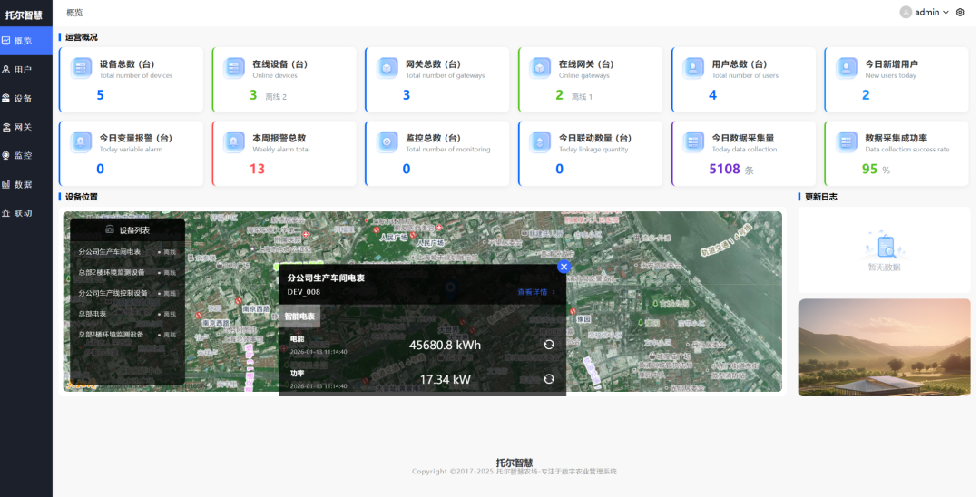Click the 用户总数 card icon
980x497 pixels.
pyautogui.click(x=693, y=67)
